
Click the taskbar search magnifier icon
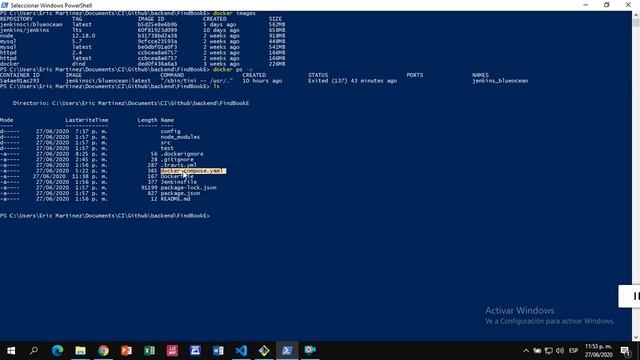click(34, 350)
